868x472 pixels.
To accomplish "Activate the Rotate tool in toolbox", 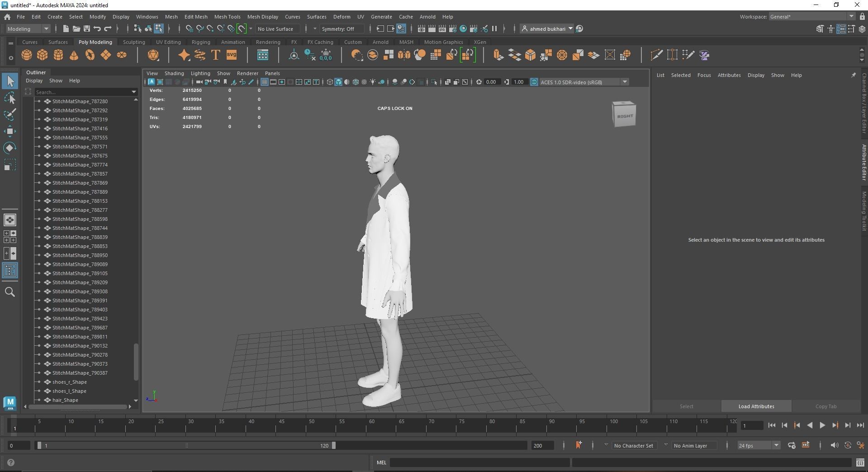I will click(9, 148).
